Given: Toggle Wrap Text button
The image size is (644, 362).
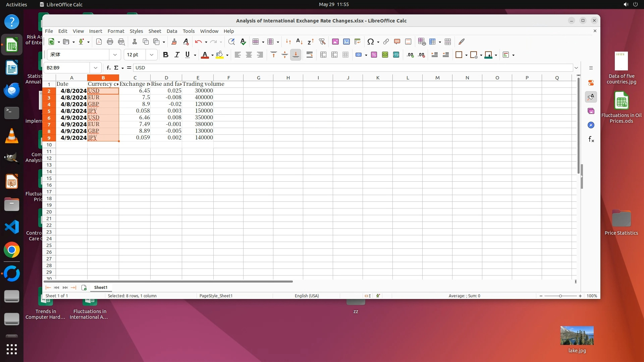Looking at the screenshot, I should coord(309,55).
